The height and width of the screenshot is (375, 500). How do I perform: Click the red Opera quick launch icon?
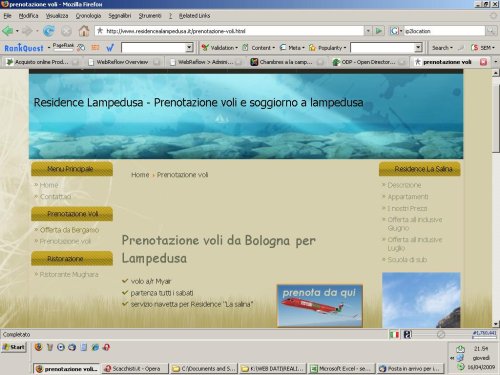[106, 347]
